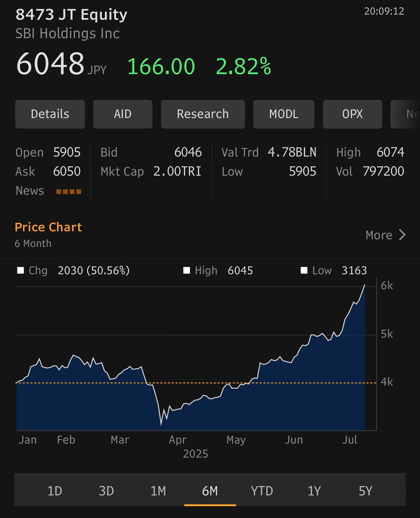Click the SBI Holdings Inc company name
The width and height of the screenshot is (420, 518).
[68, 34]
